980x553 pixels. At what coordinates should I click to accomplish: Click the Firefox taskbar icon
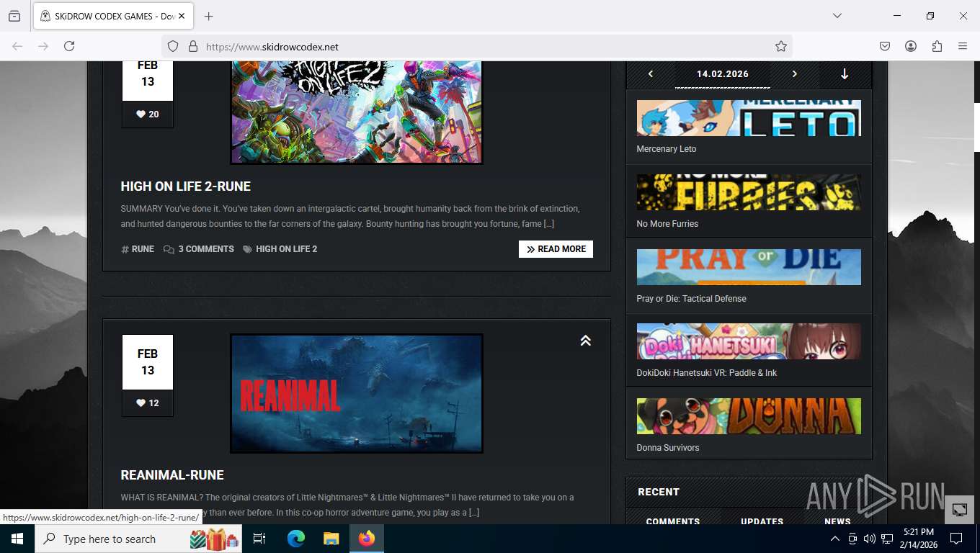click(x=367, y=539)
